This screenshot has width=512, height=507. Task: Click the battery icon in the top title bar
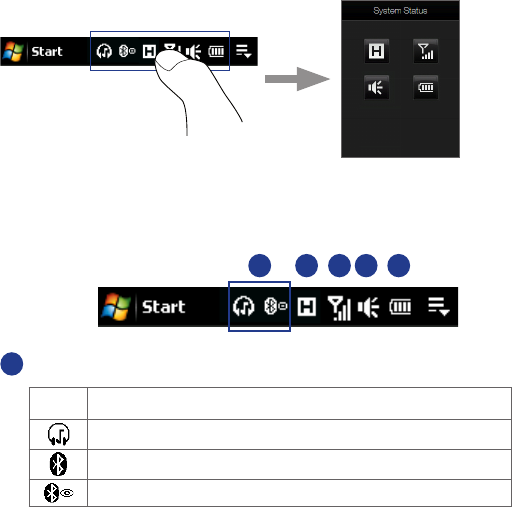tap(216, 52)
